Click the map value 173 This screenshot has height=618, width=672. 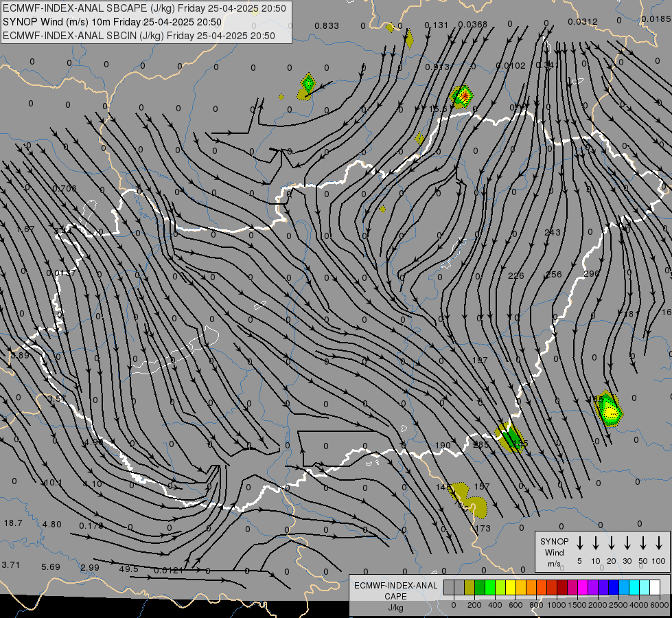[x=483, y=528]
